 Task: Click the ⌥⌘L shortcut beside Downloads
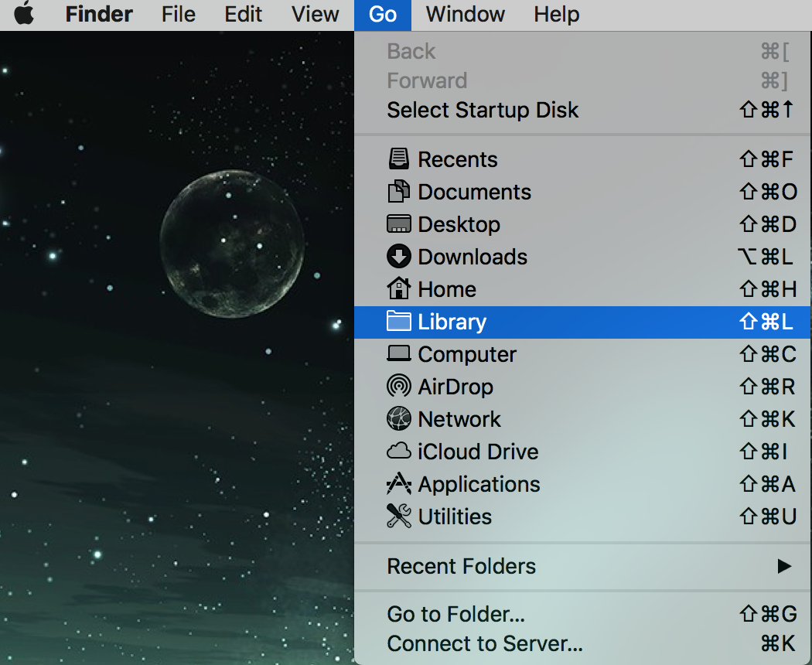pos(766,257)
